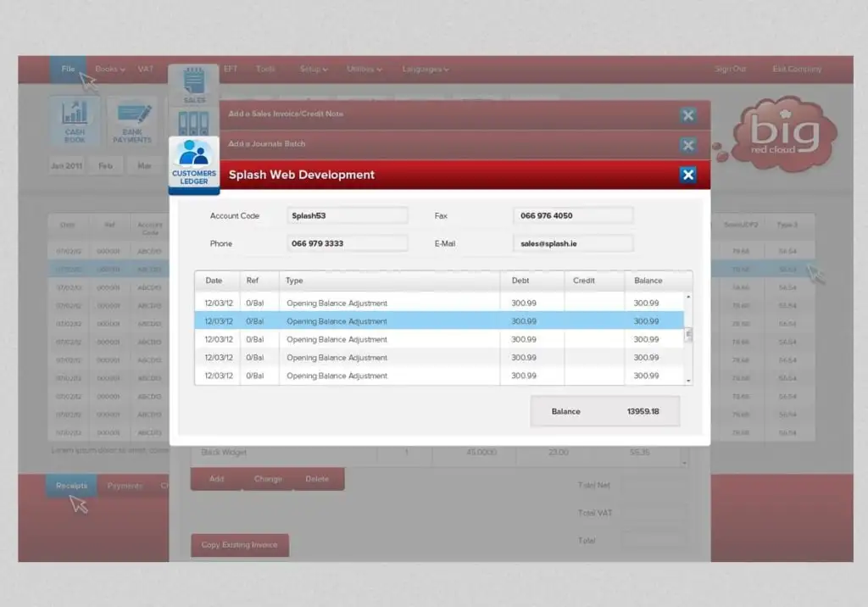This screenshot has height=607, width=868.
Task: Click the Black Widget invoice line
Action: click(x=437, y=452)
